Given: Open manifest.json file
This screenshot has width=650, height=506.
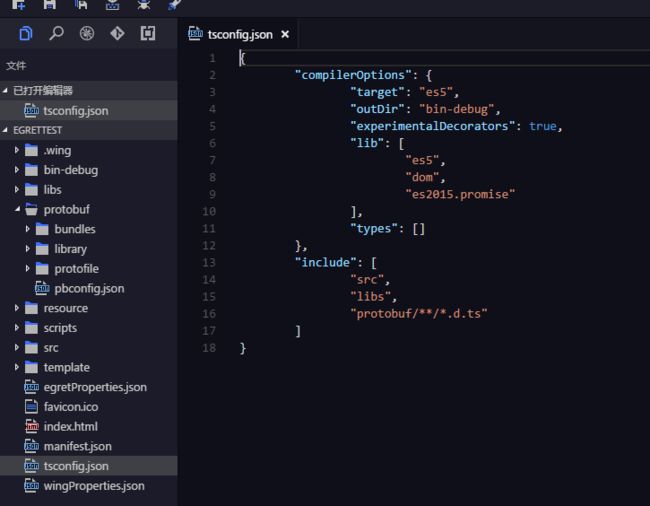Looking at the screenshot, I should (89, 446).
